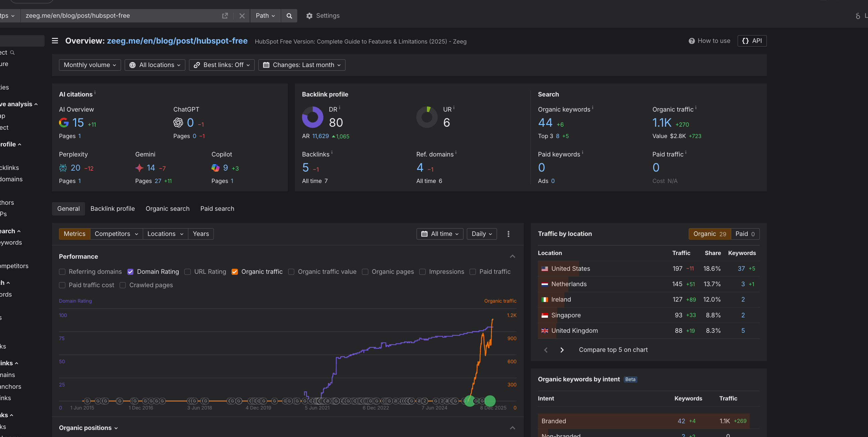Open Settings gear icon
This screenshot has width=868, height=437.
coord(309,16)
